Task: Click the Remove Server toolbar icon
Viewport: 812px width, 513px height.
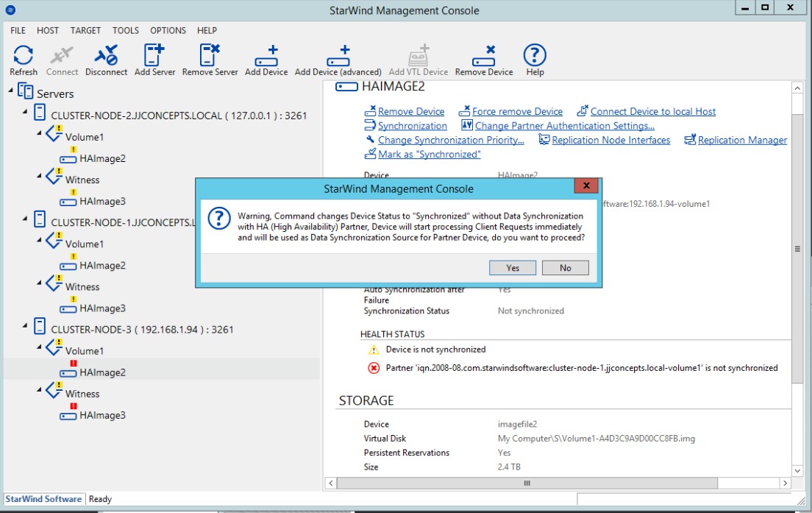Action: [x=210, y=55]
